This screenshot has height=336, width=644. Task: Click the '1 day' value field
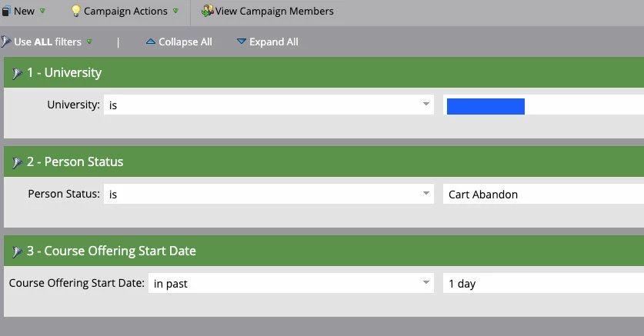pos(543,283)
